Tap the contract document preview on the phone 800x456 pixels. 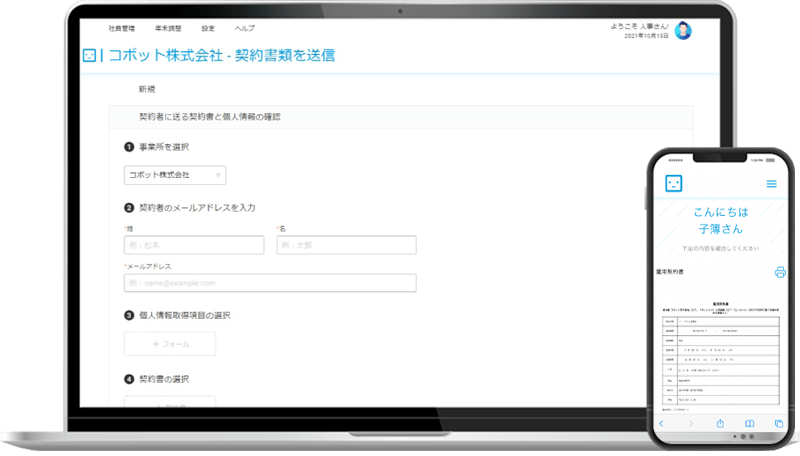(720, 356)
